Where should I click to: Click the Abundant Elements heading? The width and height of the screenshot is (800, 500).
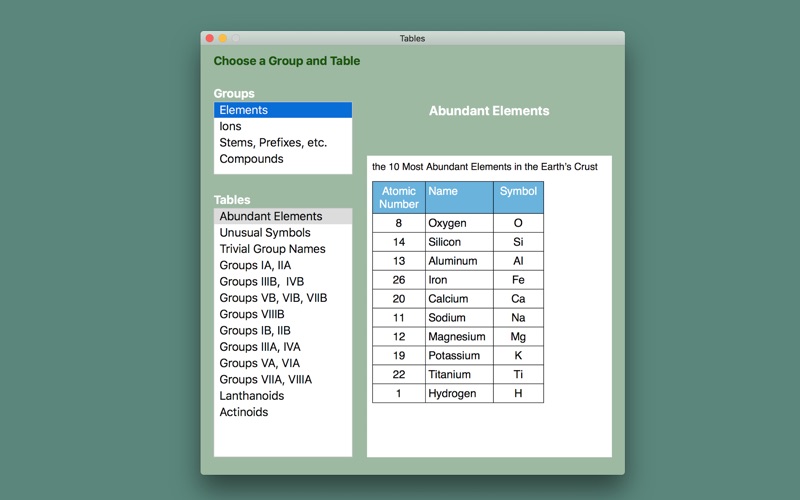pyautogui.click(x=489, y=111)
